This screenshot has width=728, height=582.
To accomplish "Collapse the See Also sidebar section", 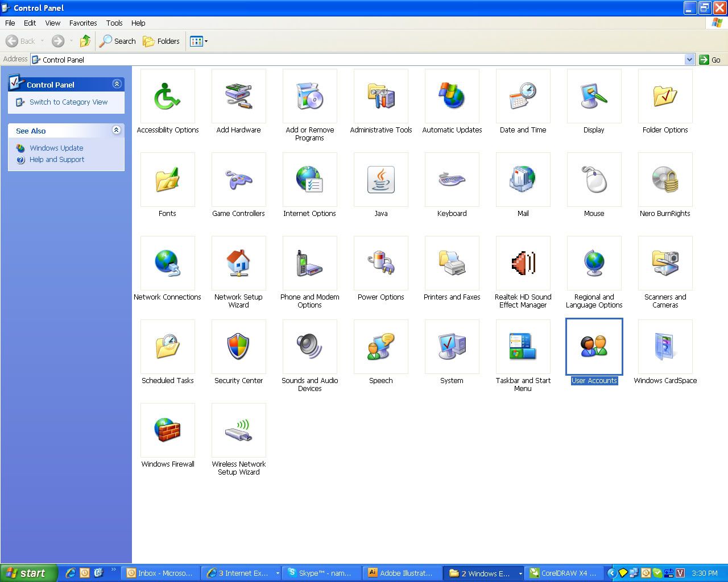I will click(x=117, y=130).
